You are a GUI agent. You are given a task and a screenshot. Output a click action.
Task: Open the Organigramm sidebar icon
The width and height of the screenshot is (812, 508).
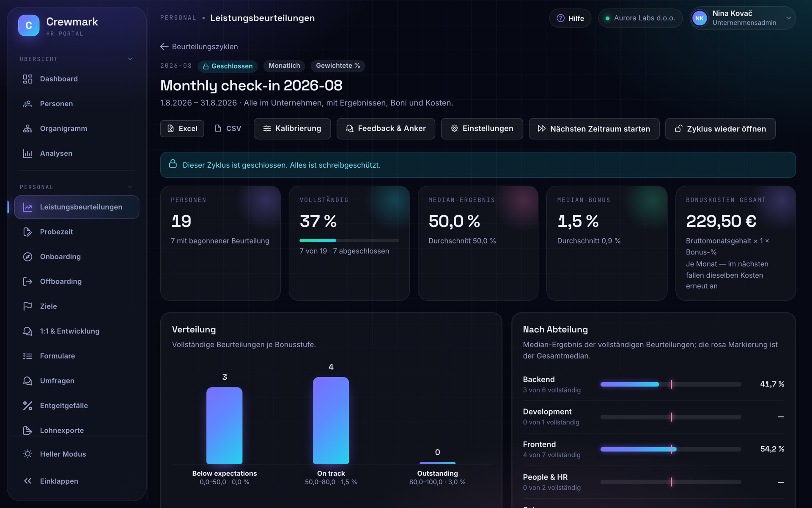click(x=27, y=129)
